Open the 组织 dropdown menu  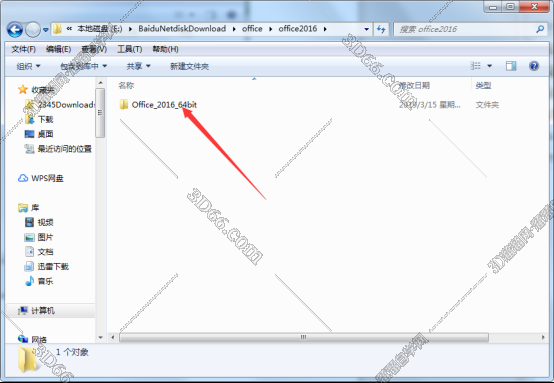pos(28,66)
